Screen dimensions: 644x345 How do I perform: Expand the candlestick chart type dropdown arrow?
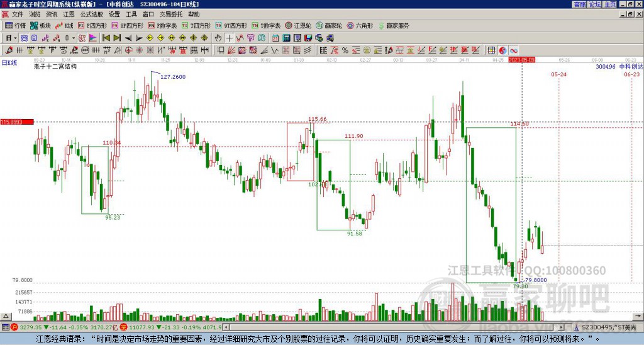(74, 38)
